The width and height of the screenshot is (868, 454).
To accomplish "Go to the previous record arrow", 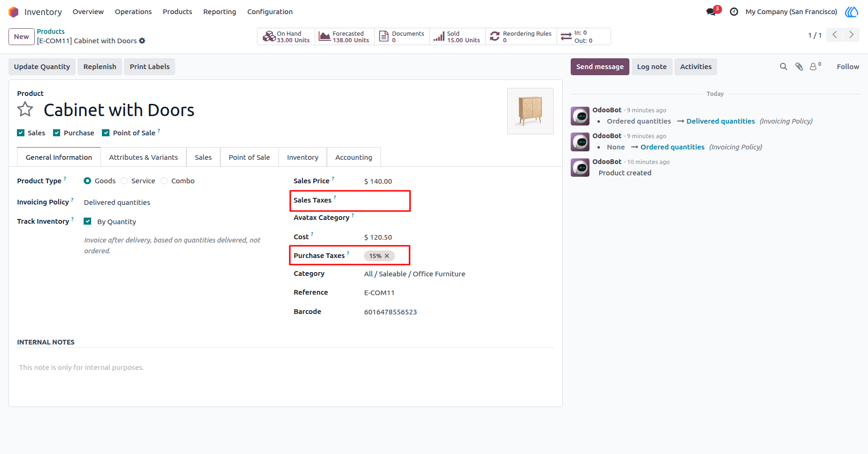I will point(835,35).
